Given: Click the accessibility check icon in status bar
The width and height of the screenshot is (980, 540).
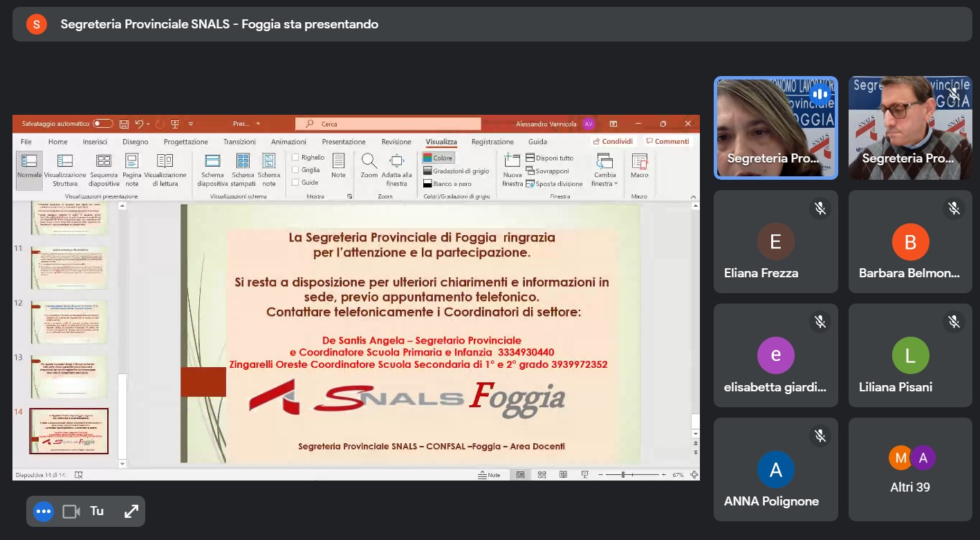Looking at the screenshot, I should tap(79, 475).
